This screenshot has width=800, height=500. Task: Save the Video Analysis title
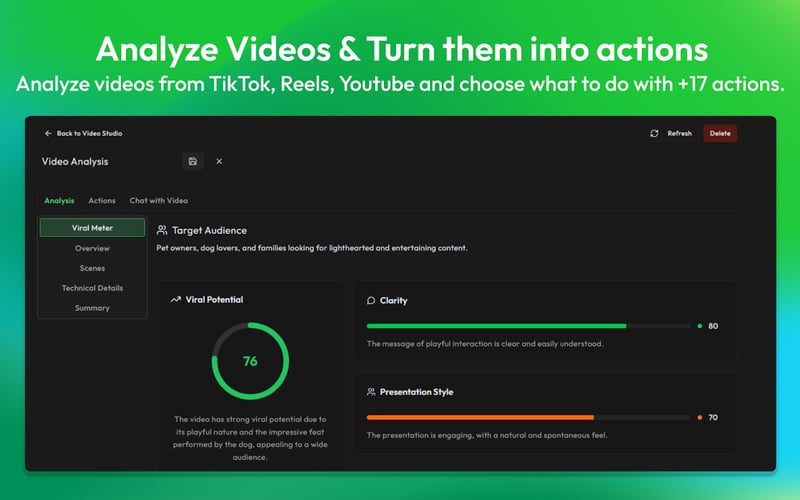click(x=193, y=161)
